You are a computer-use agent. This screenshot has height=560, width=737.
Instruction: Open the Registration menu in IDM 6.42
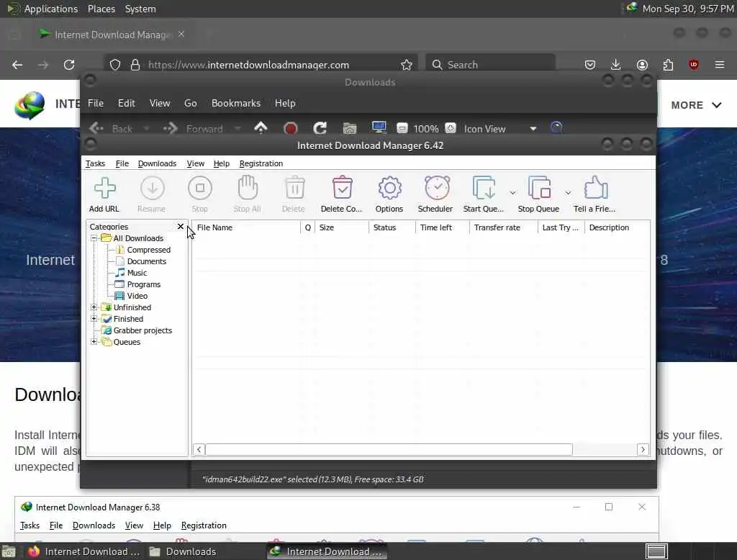tap(261, 163)
